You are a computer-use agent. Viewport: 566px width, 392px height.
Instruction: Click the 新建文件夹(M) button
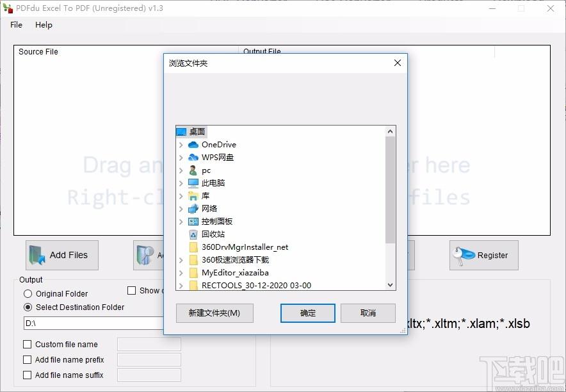[x=214, y=313]
